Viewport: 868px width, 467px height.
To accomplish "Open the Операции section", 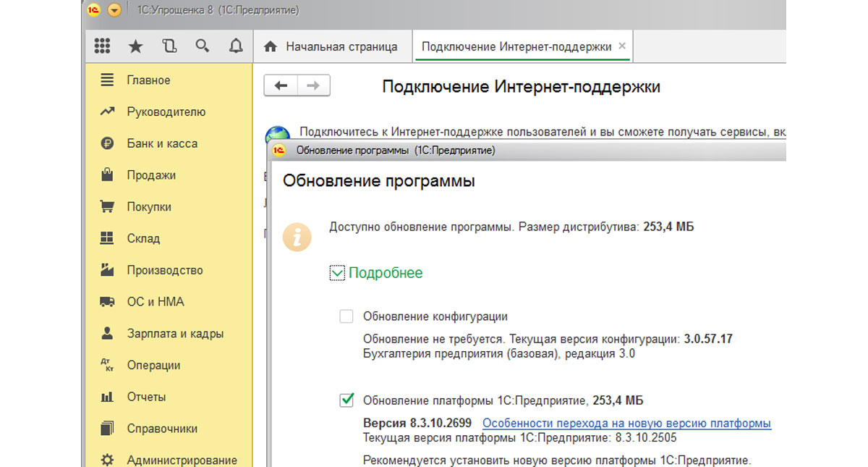I will [x=169, y=366].
